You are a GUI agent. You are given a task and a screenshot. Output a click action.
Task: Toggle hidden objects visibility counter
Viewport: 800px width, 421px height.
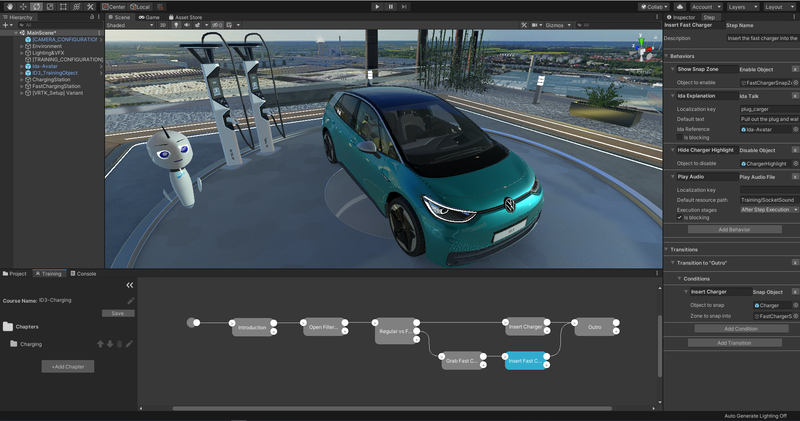[x=217, y=25]
